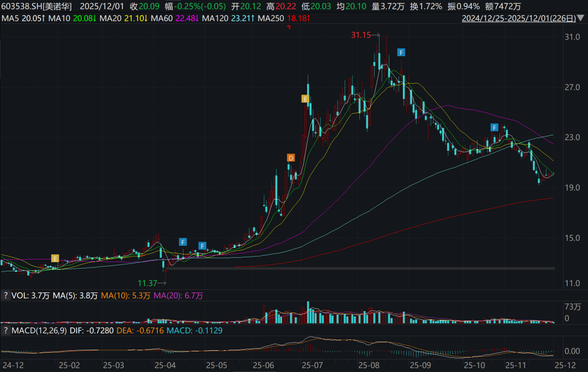Click the high price 高20.22

281,7
